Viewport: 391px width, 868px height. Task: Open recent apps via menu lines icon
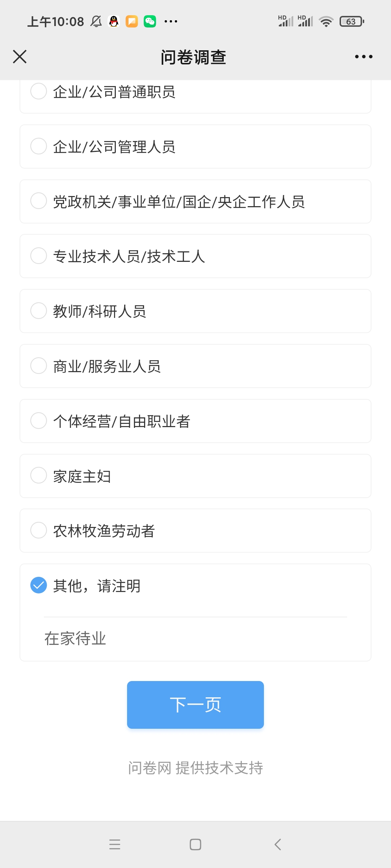click(115, 844)
